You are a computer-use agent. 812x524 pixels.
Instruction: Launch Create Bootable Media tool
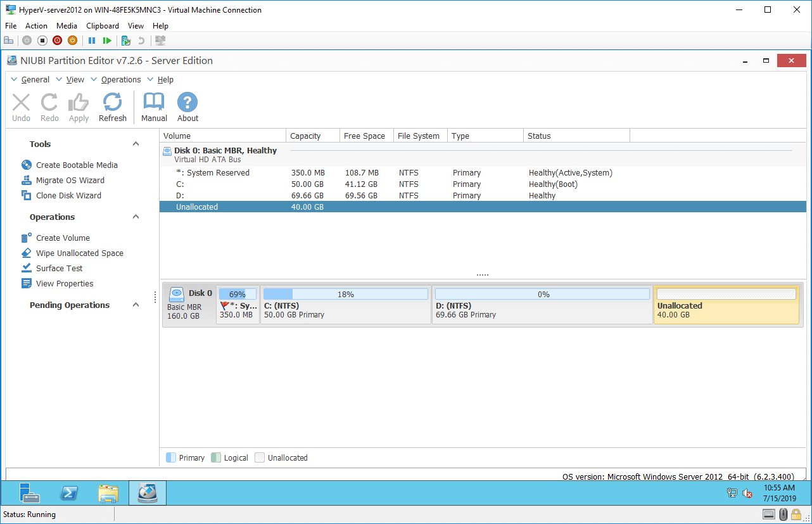click(x=76, y=165)
